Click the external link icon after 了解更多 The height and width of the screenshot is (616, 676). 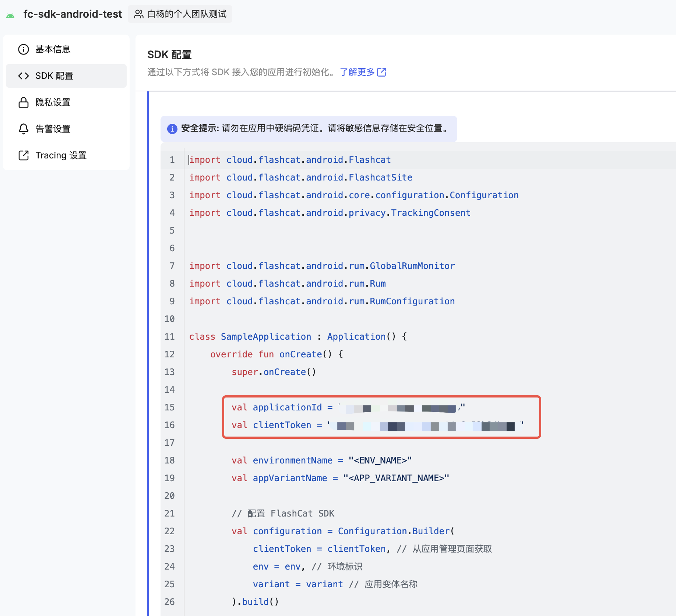tap(382, 72)
